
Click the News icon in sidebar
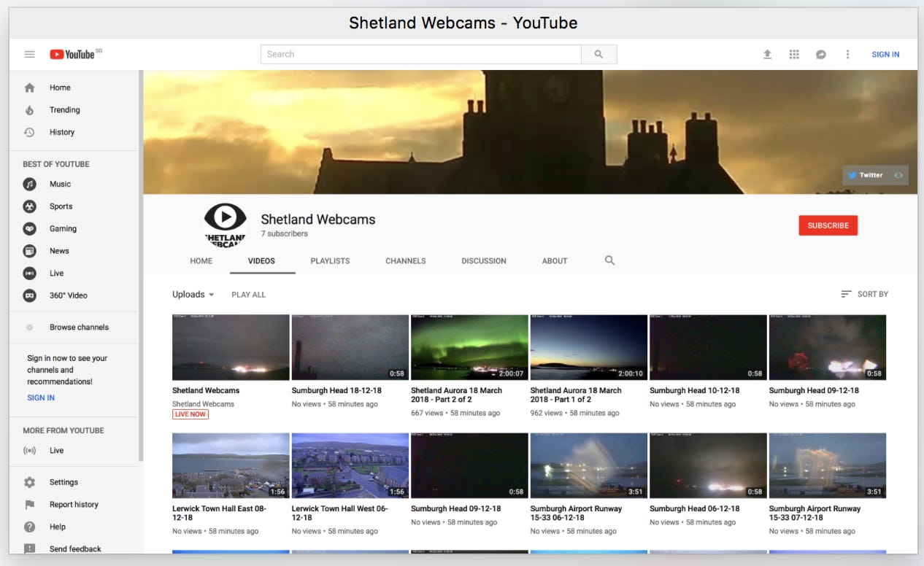pos(30,251)
